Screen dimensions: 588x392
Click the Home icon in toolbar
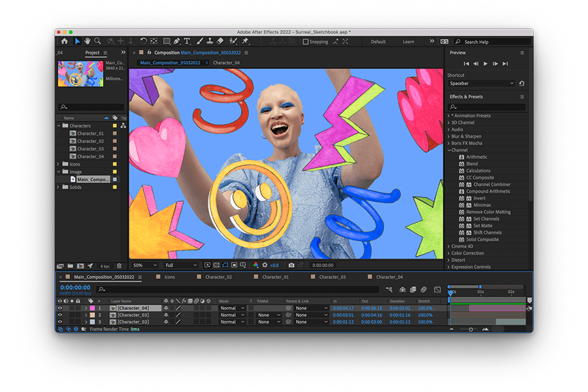[x=64, y=41]
